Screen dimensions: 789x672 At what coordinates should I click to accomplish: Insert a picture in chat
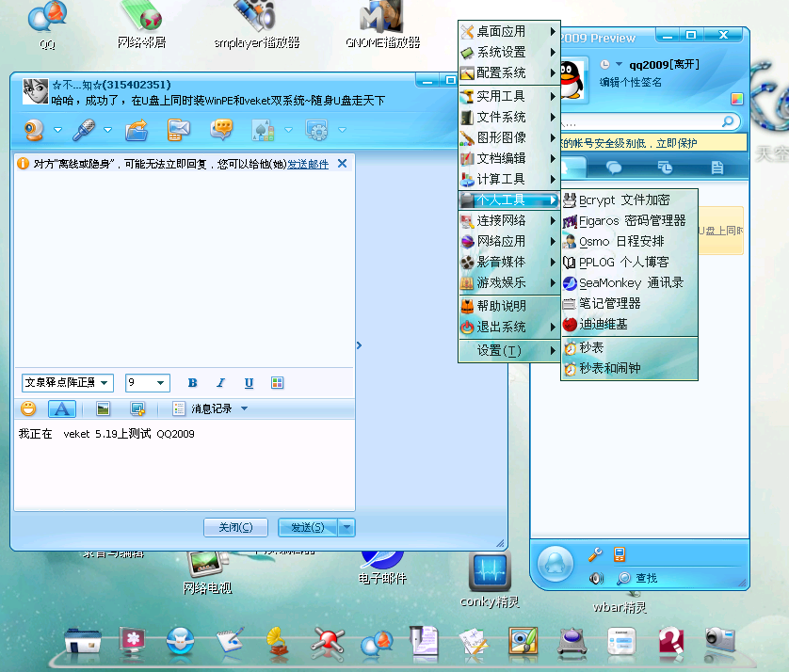pyautogui.click(x=104, y=408)
